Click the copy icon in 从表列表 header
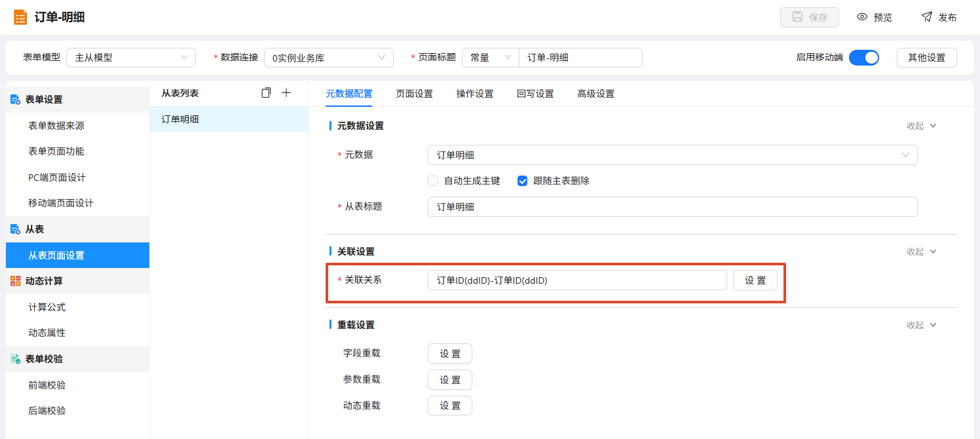Image resolution: width=980 pixels, height=439 pixels. 266,93
